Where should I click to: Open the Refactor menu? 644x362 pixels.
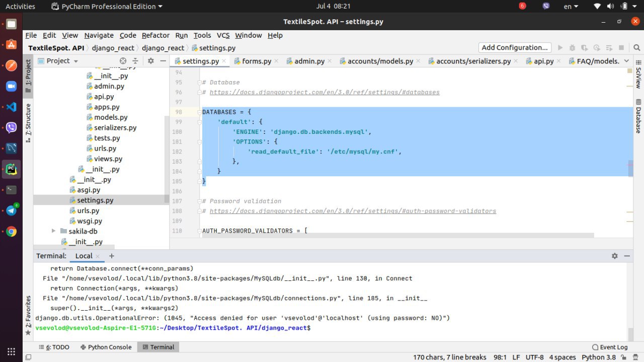pyautogui.click(x=155, y=35)
